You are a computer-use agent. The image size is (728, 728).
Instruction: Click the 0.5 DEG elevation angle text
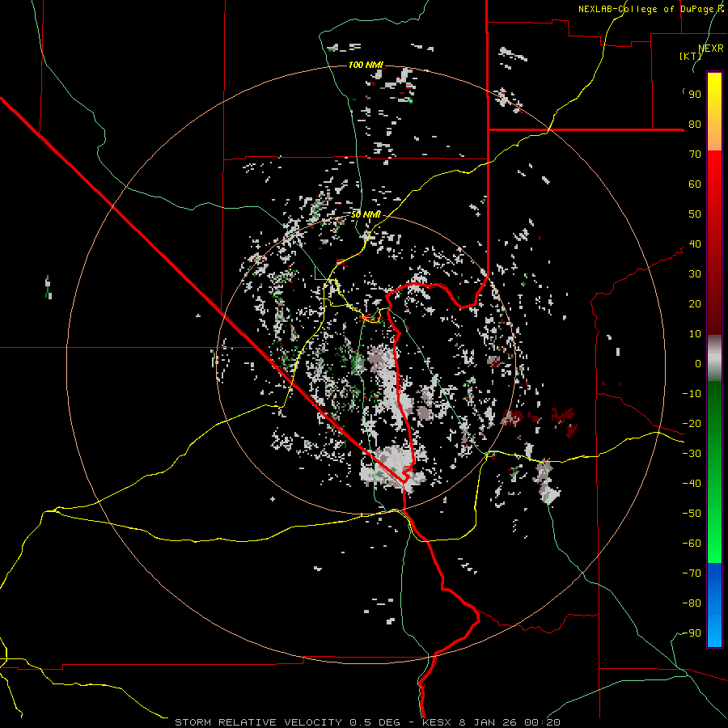pos(375,722)
